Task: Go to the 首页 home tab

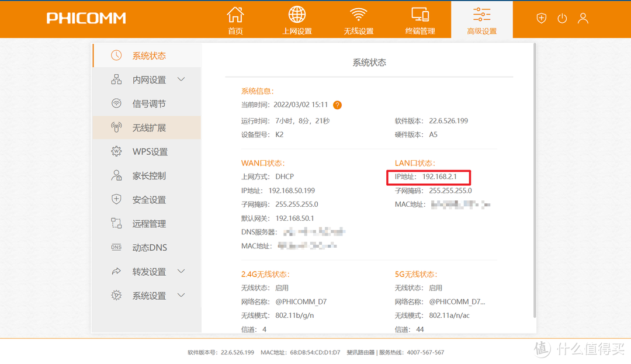Action: 235,20
